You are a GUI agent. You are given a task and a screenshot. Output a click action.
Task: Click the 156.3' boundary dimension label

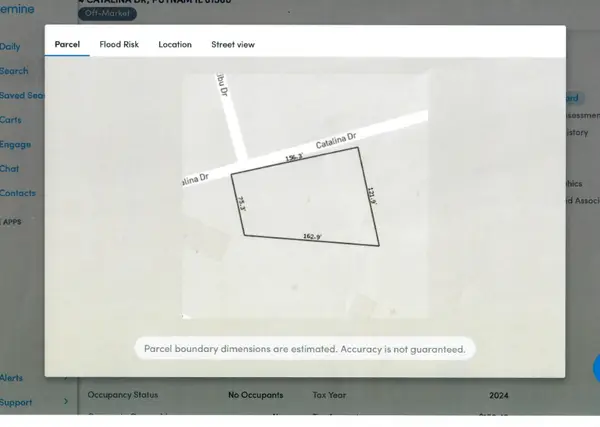(294, 157)
